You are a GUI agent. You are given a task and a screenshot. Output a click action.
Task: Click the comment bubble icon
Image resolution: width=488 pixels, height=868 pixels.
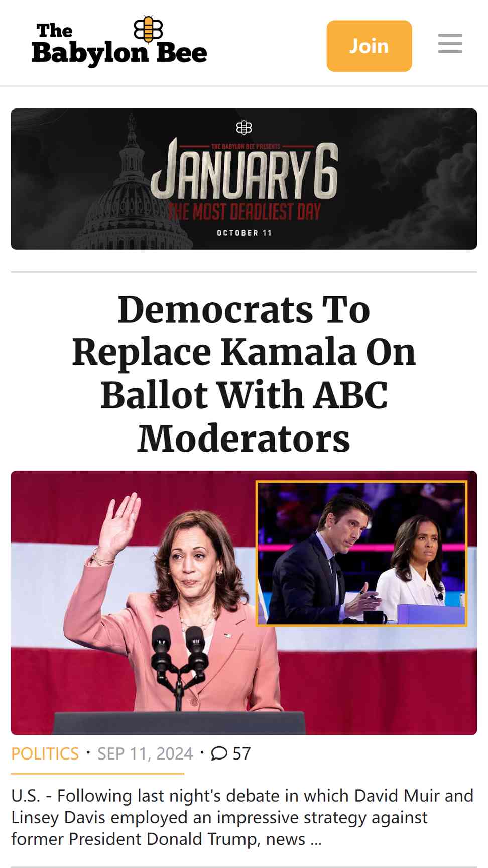[219, 753]
